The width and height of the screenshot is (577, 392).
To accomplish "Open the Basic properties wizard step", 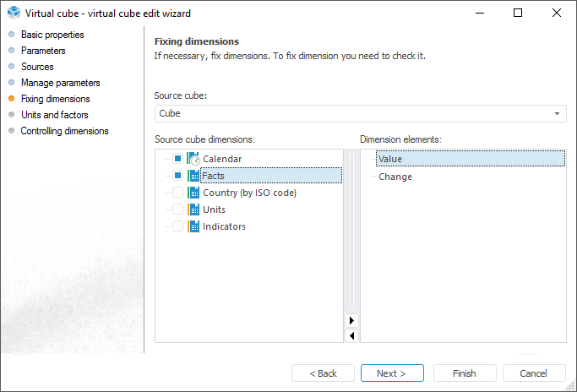I will point(52,35).
